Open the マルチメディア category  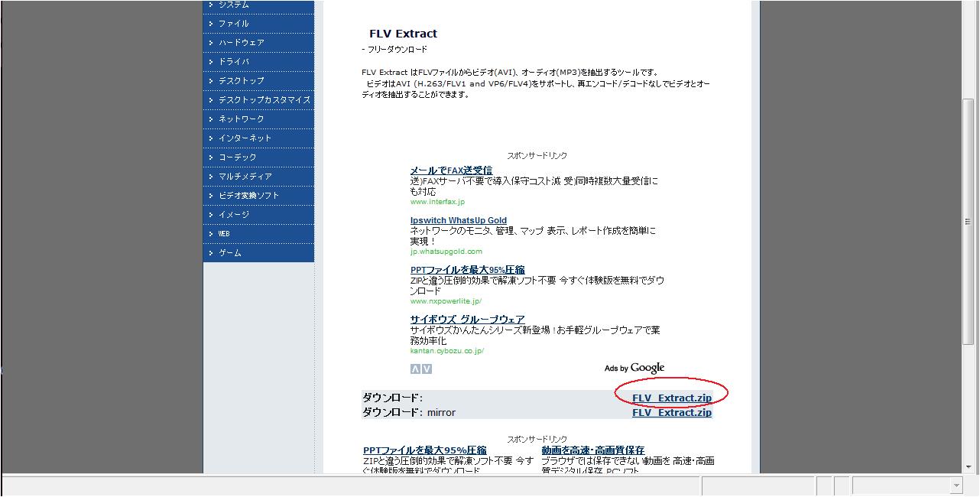258,177
